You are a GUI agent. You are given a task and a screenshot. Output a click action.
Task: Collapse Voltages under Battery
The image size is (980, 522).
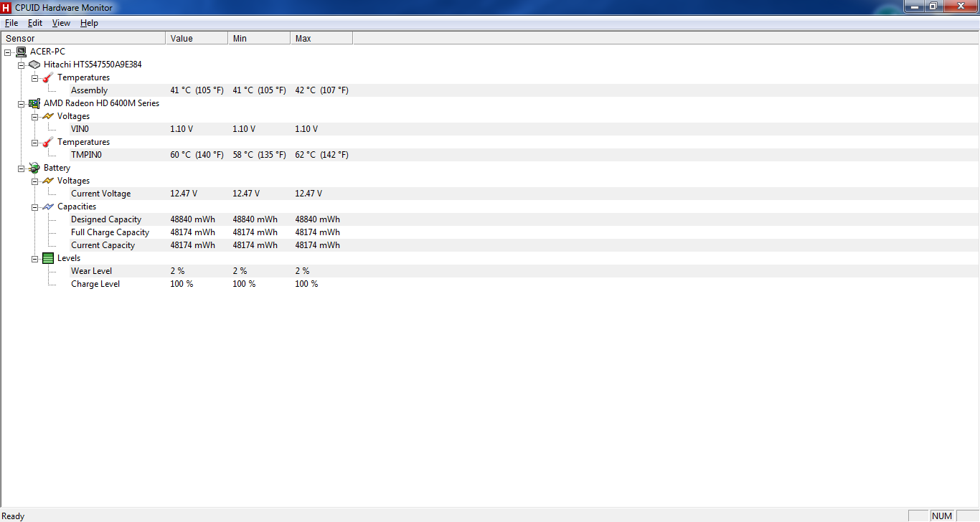point(34,181)
